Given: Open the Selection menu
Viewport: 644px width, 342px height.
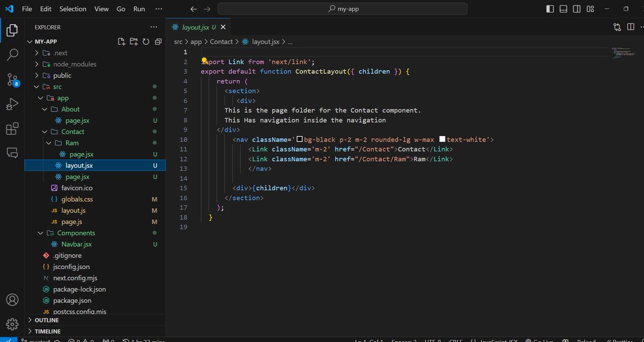Looking at the screenshot, I should (73, 9).
